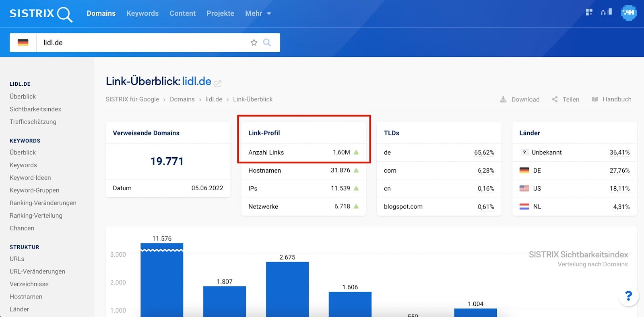The height and width of the screenshot is (317, 644).
Task: Click the 05.06.2022 Datum value
Action: coord(207,188)
